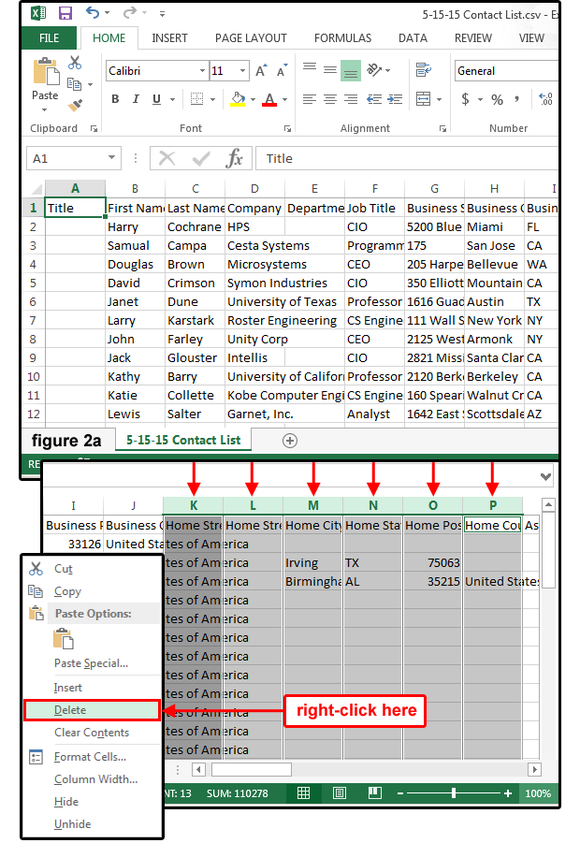Open the DATA ribbon tab
The width and height of the screenshot is (580, 843).
(413, 38)
